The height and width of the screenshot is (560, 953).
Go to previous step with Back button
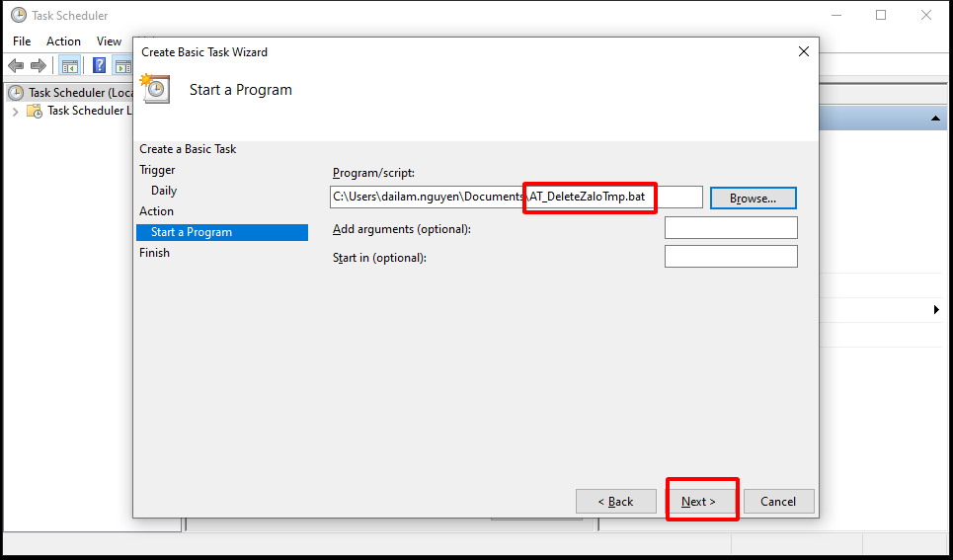tap(615, 502)
